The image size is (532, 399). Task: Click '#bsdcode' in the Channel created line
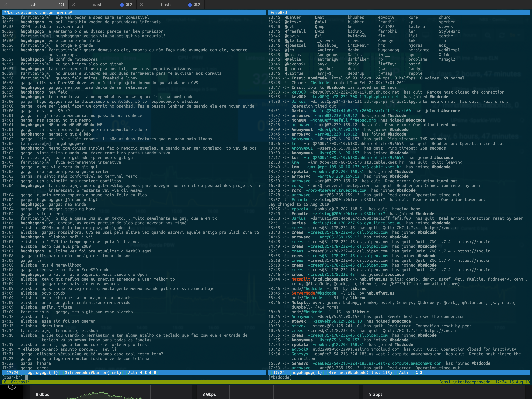[320, 83]
